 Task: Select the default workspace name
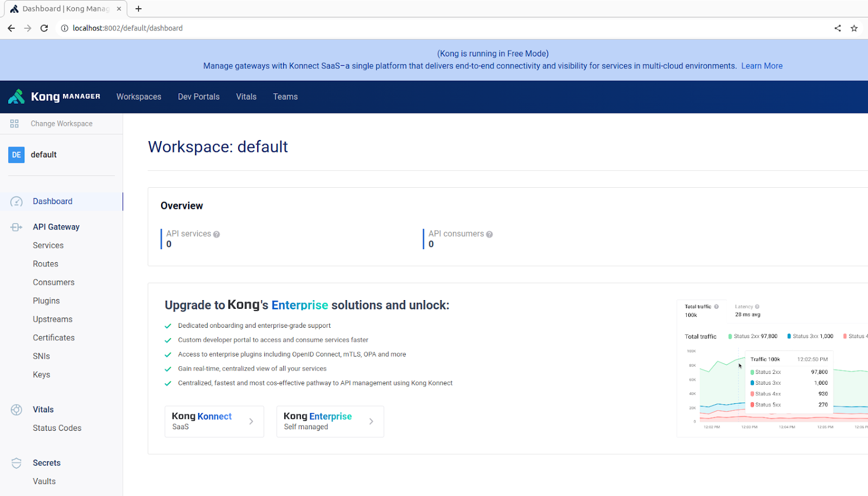[x=43, y=155]
